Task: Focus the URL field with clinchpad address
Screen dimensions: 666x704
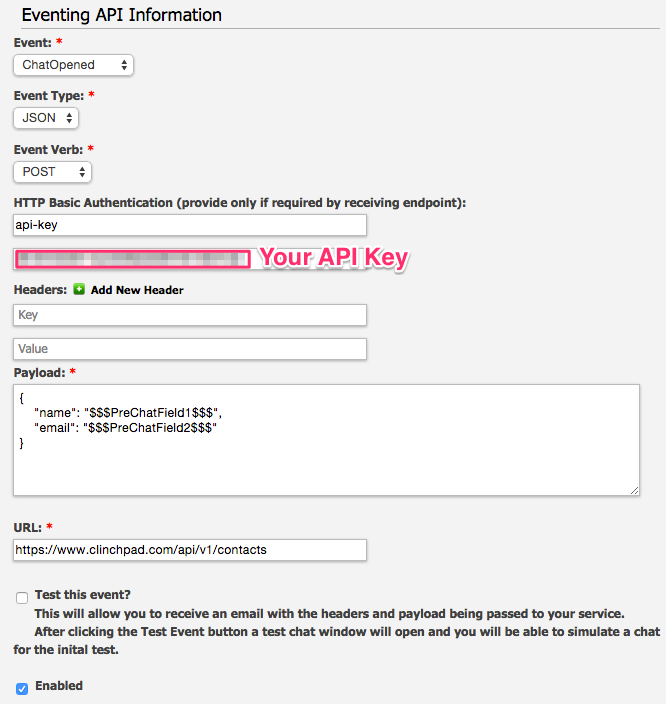Action: point(190,549)
